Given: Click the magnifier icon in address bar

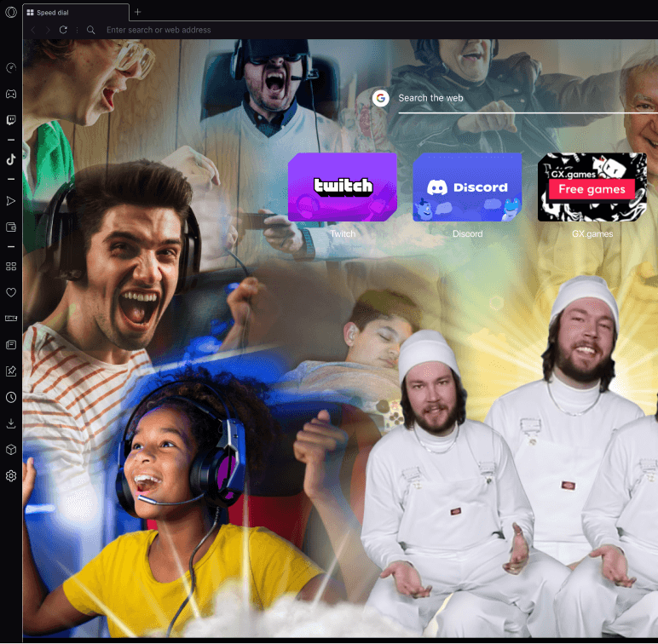Looking at the screenshot, I should 90,30.
